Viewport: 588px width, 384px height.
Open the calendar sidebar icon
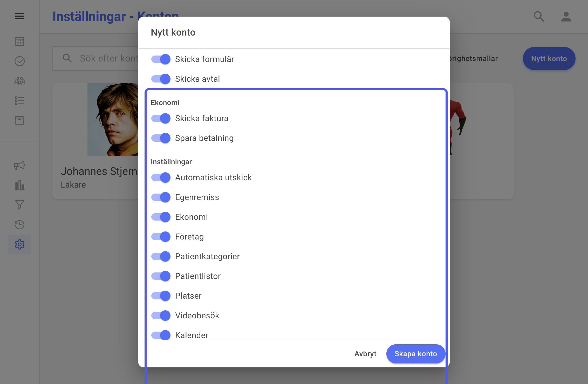click(20, 42)
